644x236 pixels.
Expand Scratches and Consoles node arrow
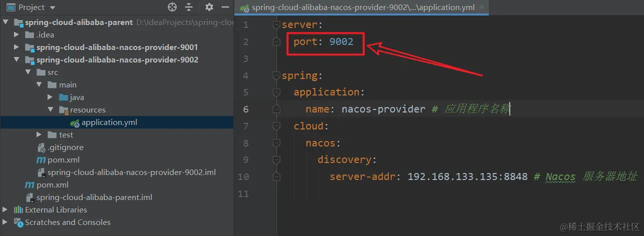6,222
